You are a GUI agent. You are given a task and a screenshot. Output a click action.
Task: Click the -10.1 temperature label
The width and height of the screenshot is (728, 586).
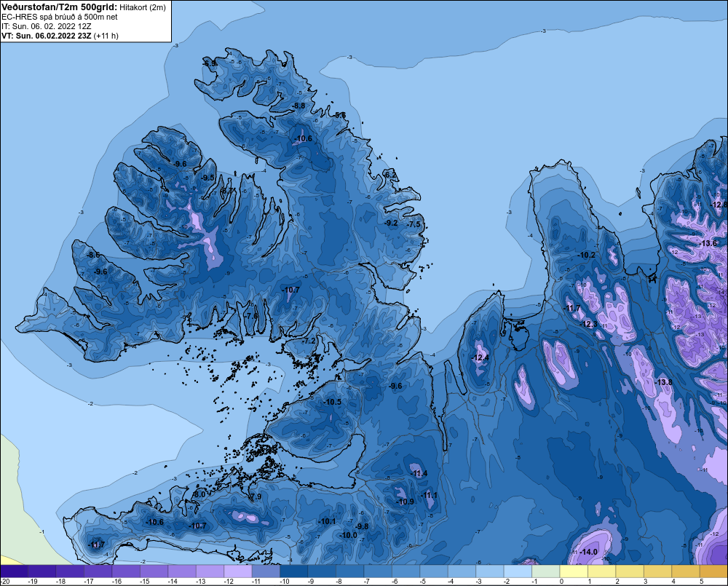click(327, 521)
